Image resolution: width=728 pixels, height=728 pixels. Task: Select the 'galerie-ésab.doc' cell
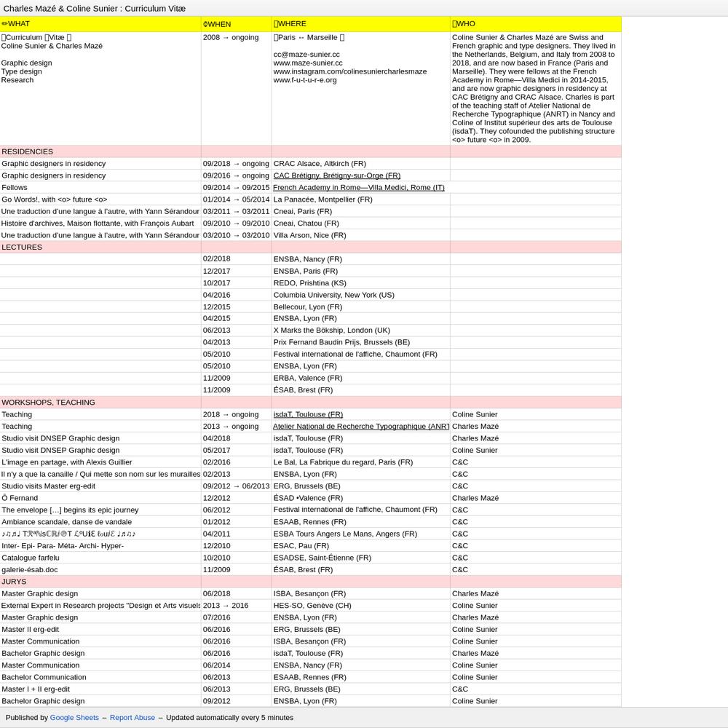pyautogui.click(x=100, y=570)
